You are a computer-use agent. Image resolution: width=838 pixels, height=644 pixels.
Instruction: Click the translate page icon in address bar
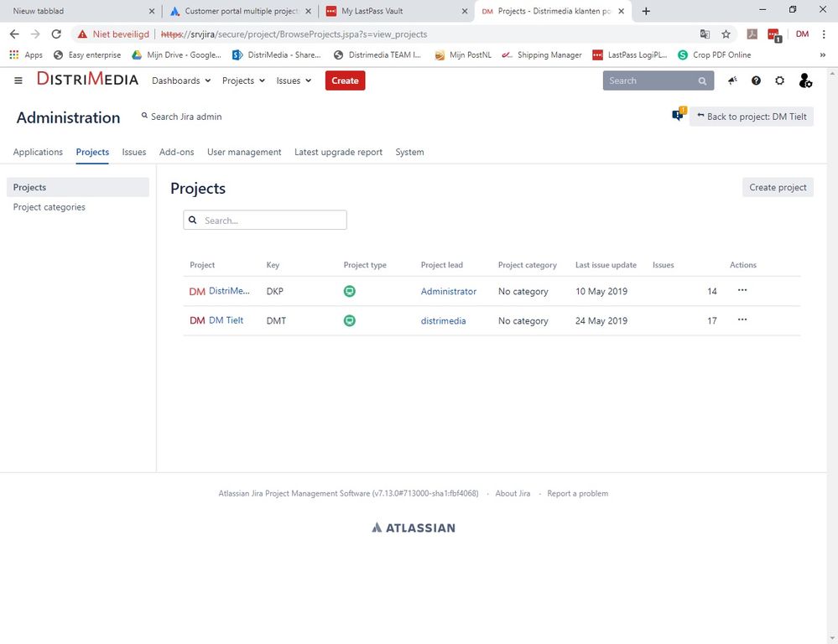[705, 34]
